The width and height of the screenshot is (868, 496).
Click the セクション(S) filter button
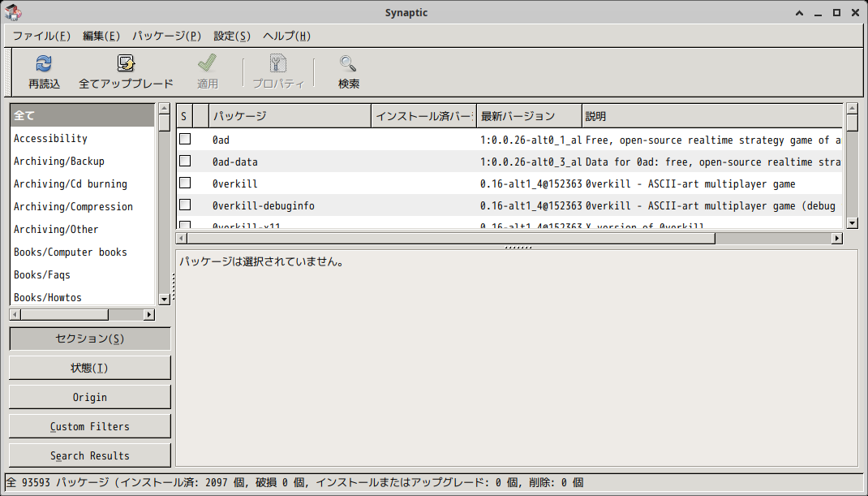point(90,339)
